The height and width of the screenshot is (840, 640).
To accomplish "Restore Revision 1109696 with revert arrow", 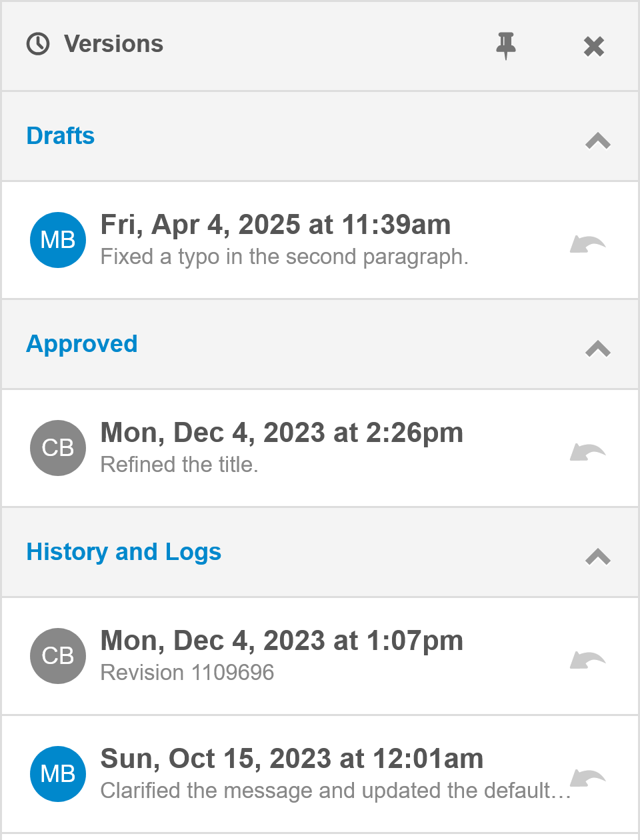I will tap(587, 661).
